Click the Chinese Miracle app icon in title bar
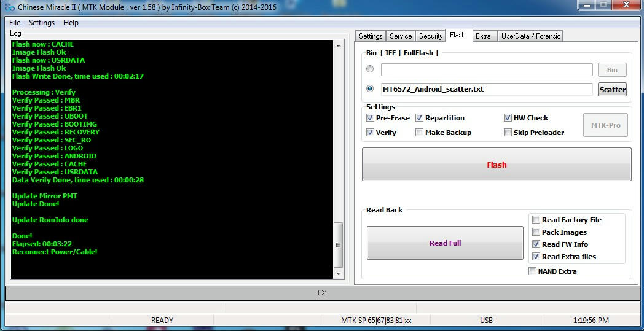The height and width of the screenshot is (331, 644). [x=9, y=7]
